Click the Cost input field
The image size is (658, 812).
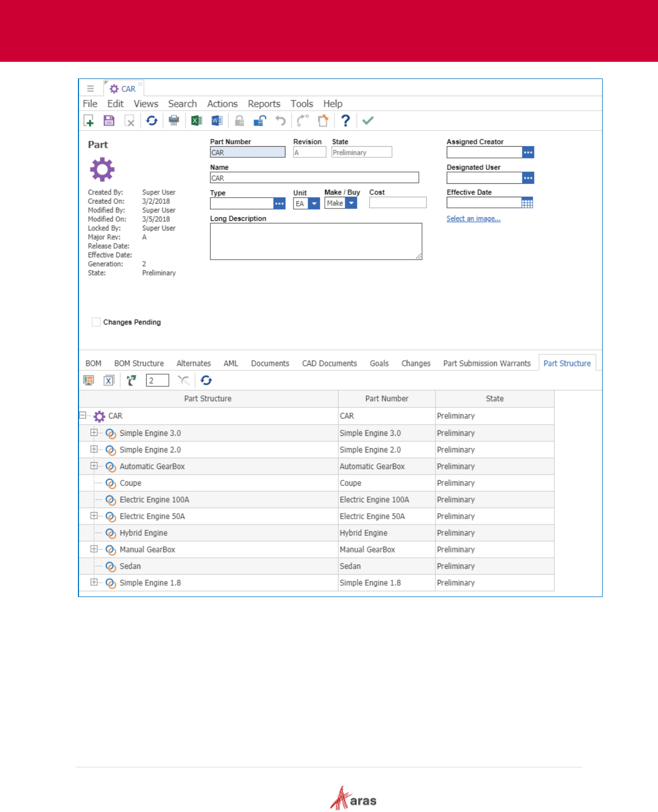click(398, 203)
